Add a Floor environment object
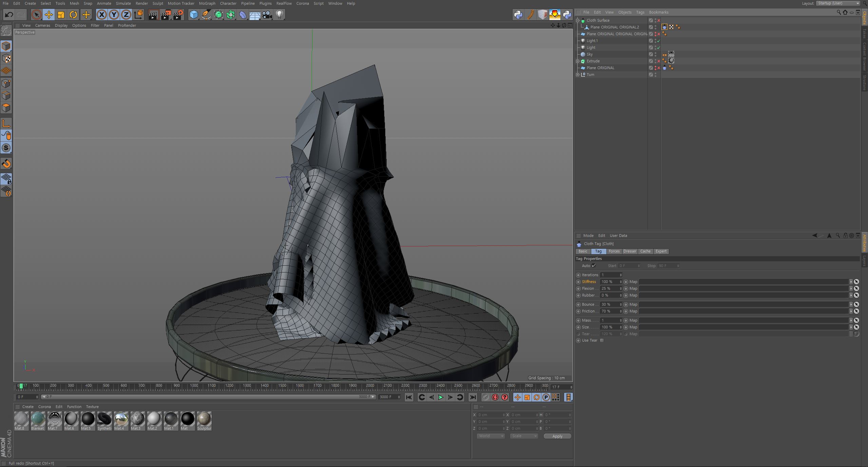Image resolution: width=868 pixels, height=467 pixels. click(255, 15)
